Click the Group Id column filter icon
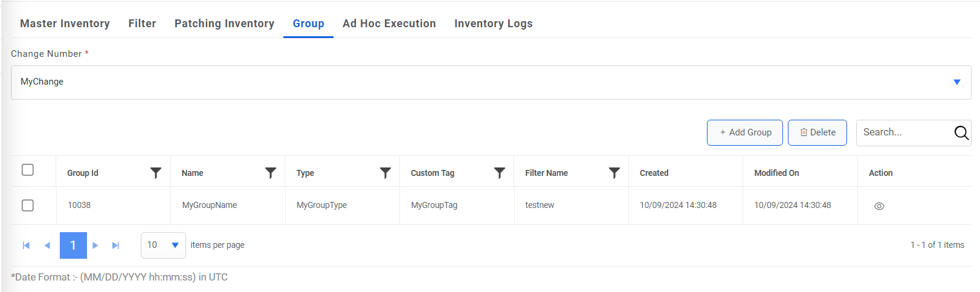This screenshot has height=292, width=980. (x=156, y=173)
